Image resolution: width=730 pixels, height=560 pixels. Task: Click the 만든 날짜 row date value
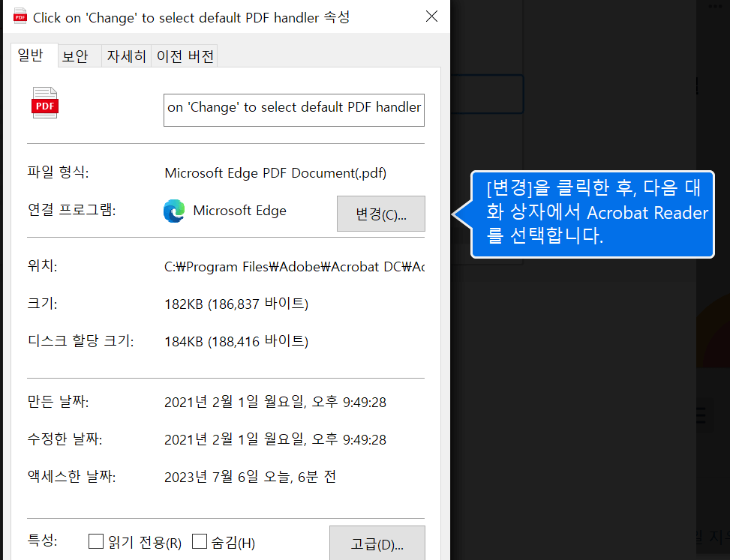(x=275, y=402)
